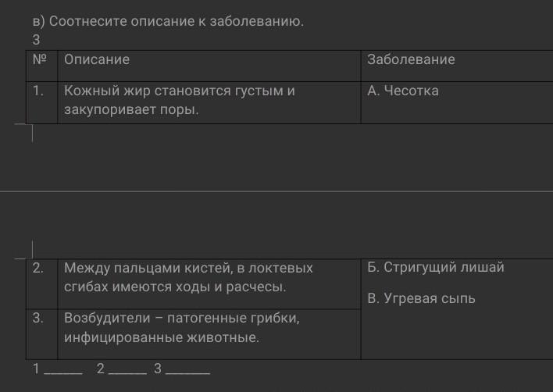Select the 'Заболевание' column header cell
Viewport: 553px width, 392px height.
click(457, 66)
